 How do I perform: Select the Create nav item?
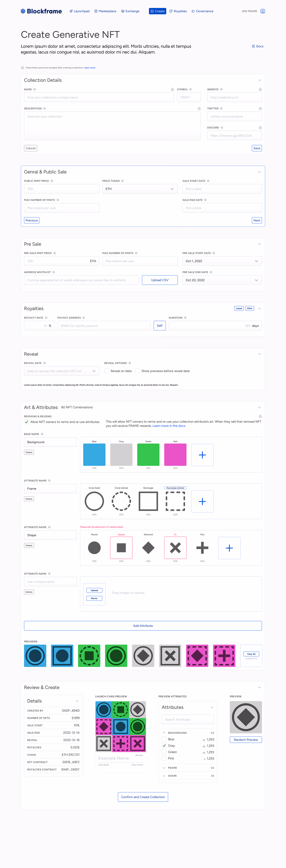pyautogui.click(x=157, y=11)
